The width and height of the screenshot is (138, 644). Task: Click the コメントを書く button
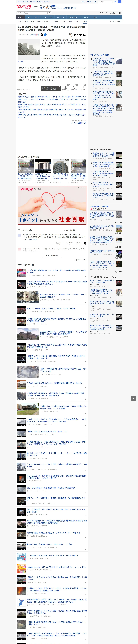tap(69, 230)
